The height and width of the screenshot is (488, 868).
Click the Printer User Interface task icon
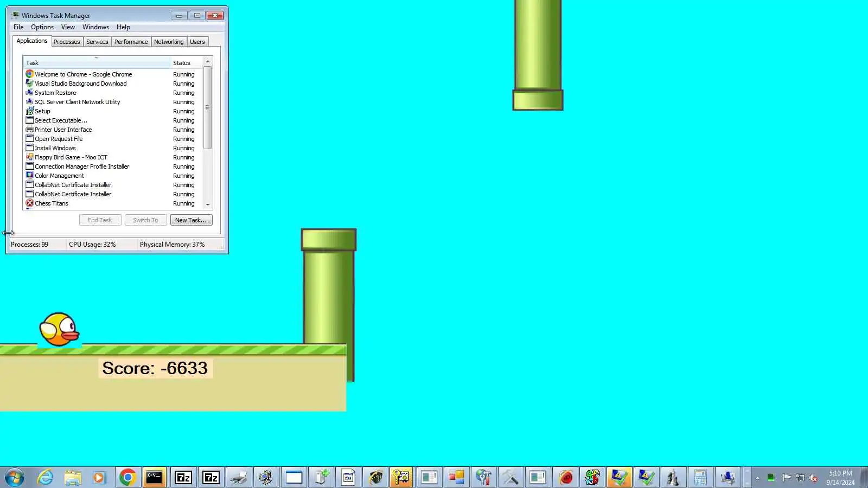point(30,130)
